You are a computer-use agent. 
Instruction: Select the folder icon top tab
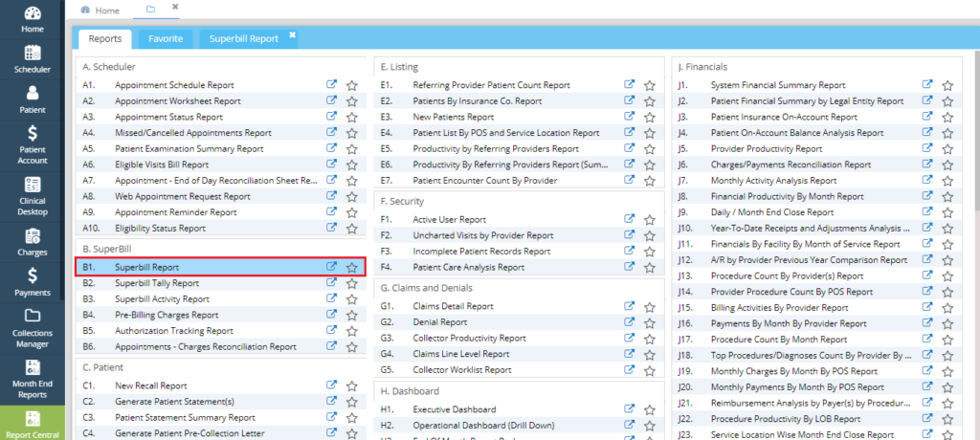(x=150, y=9)
